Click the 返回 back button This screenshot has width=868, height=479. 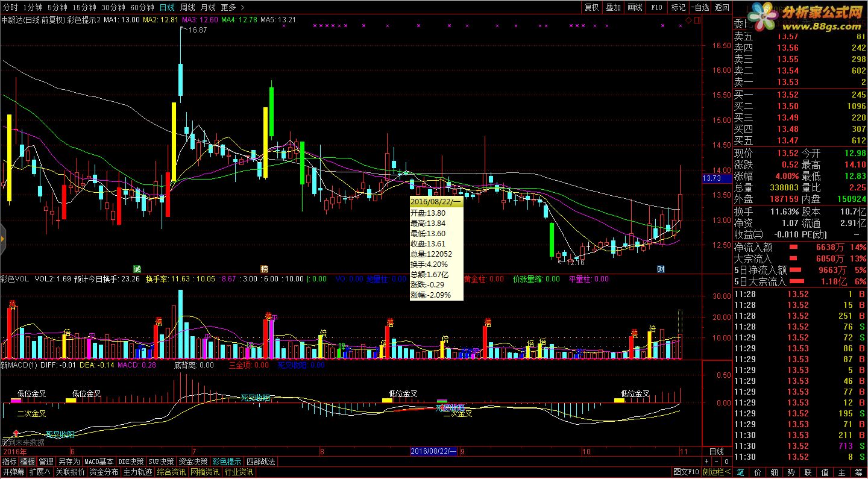tap(722, 7)
